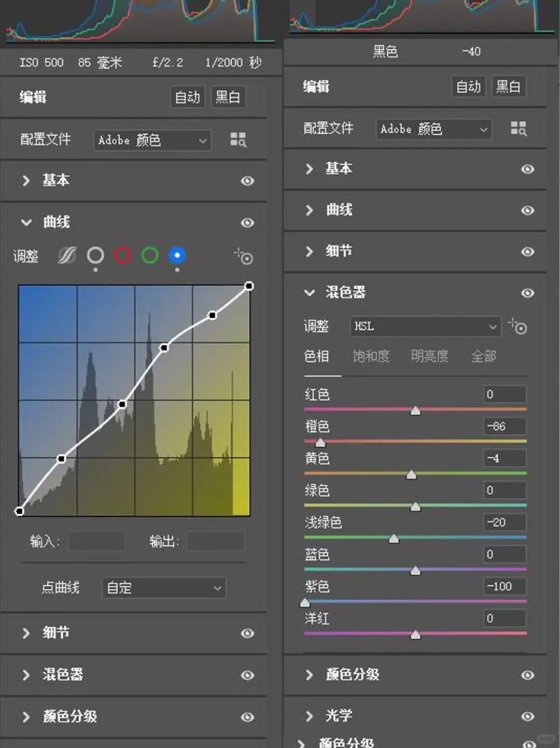Switch to the 饱和度 tab
The image size is (560, 748).
pyautogui.click(x=371, y=357)
